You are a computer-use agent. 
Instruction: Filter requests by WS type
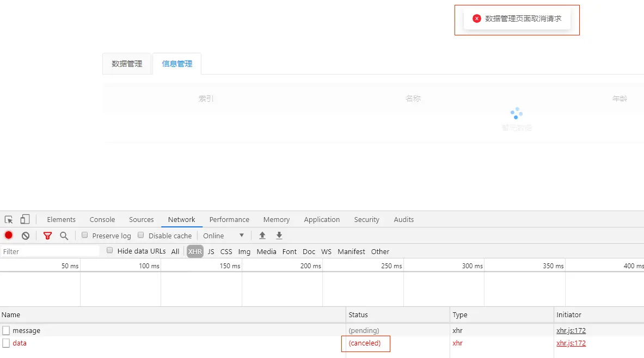326,252
